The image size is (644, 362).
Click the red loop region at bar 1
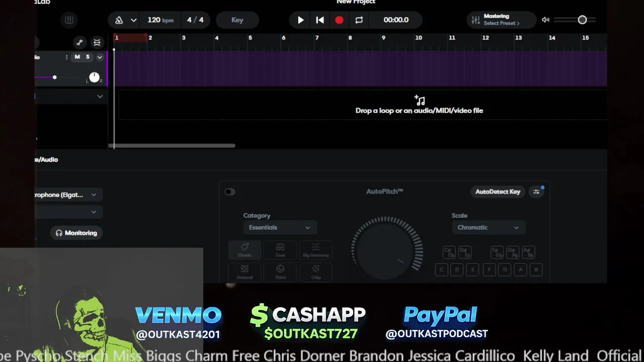click(131, 38)
